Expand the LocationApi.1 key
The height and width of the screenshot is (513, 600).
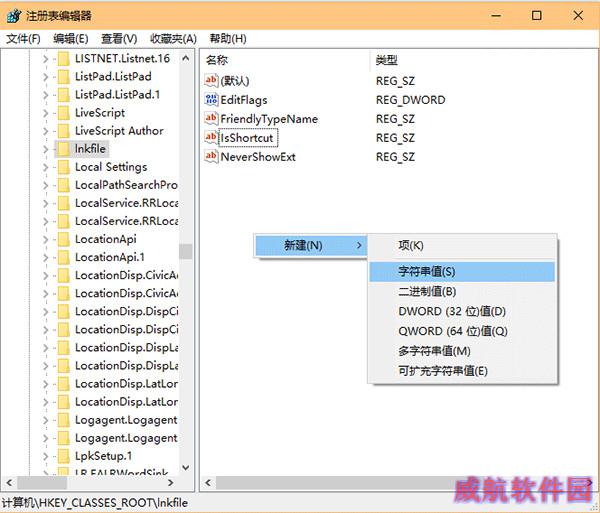(x=46, y=257)
